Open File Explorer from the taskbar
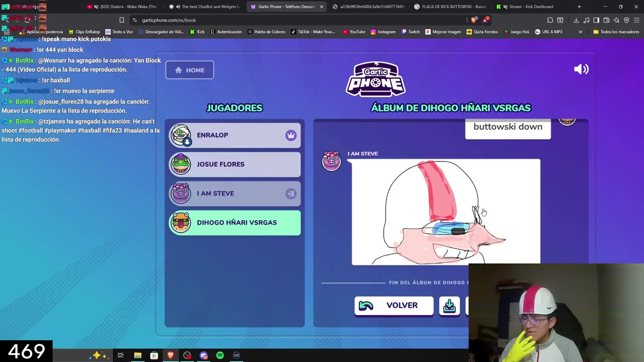Screen dimensions: 644x362 (137, 355)
